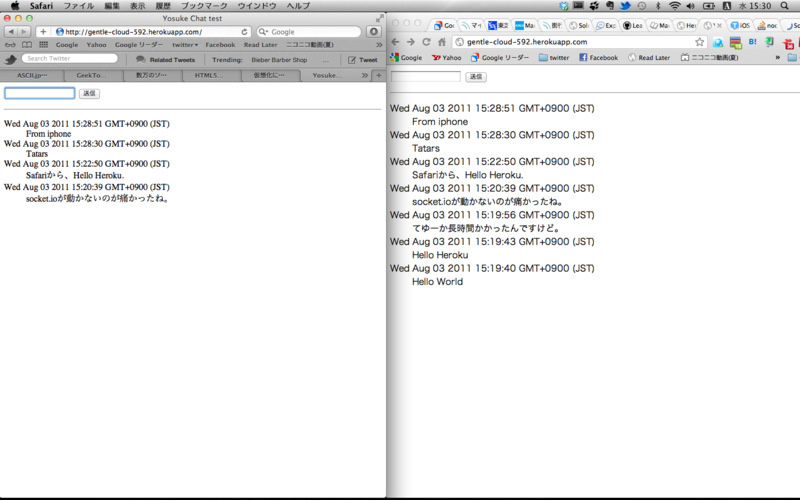Reload the page in Safari
The height and width of the screenshot is (500, 800).
tap(244, 32)
